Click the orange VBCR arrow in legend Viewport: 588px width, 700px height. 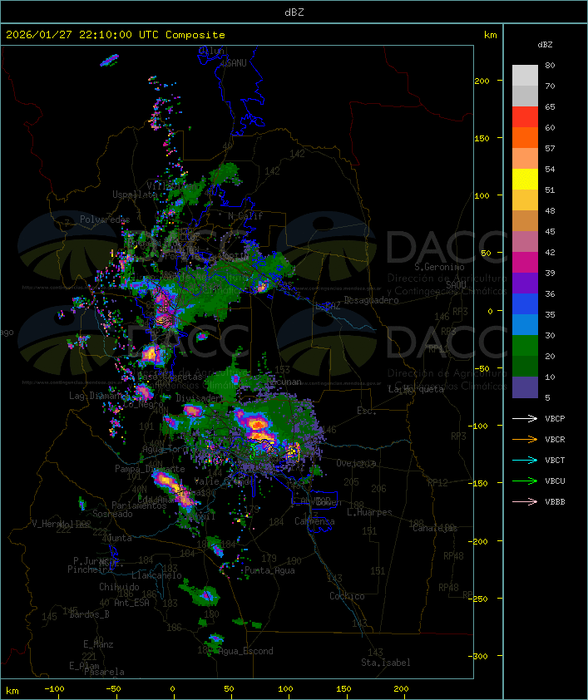pyautogui.click(x=525, y=439)
